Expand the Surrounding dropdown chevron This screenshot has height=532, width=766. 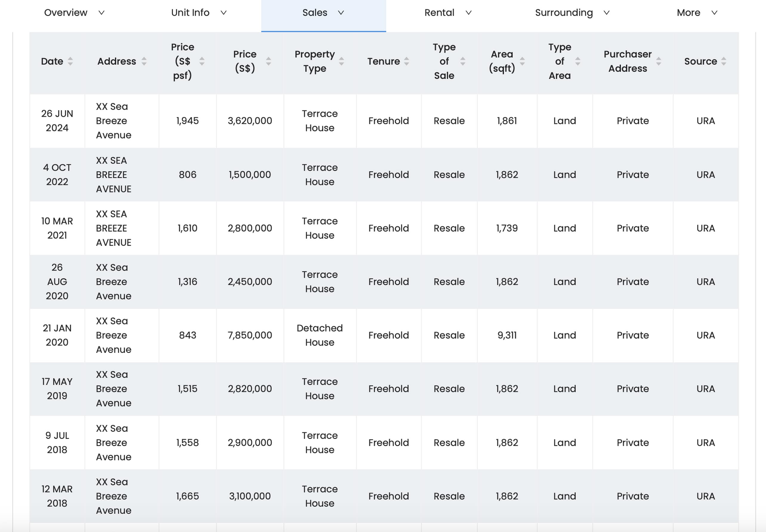[x=607, y=13]
